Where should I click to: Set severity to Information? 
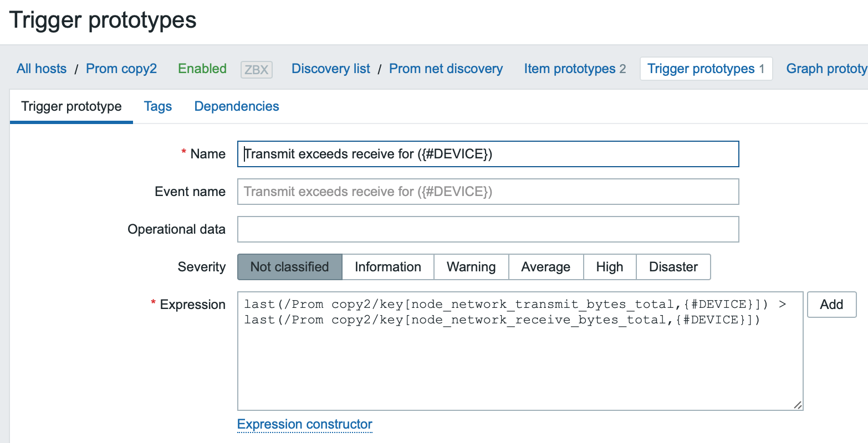387,267
